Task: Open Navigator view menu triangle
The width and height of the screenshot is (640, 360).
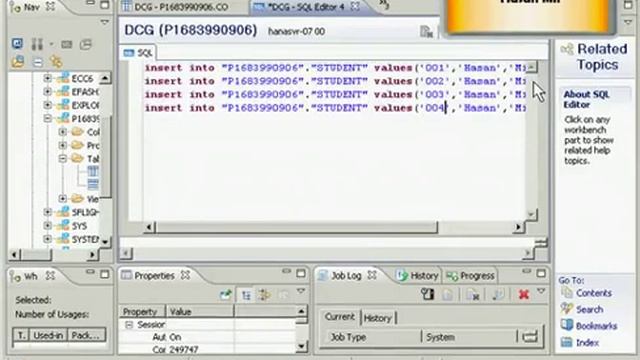Action: 104,22
